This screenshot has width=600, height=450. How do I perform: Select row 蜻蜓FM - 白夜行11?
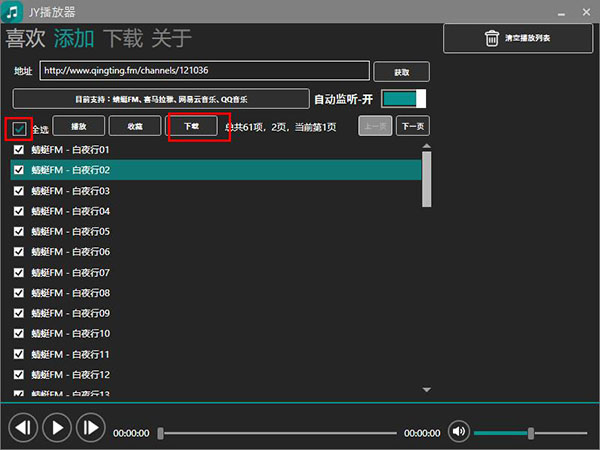(216, 354)
